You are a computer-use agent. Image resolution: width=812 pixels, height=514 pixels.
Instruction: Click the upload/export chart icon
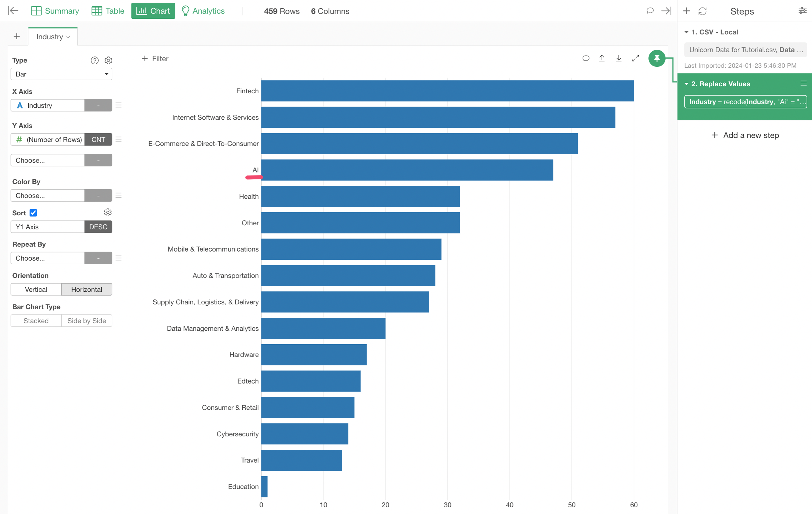tap(602, 58)
